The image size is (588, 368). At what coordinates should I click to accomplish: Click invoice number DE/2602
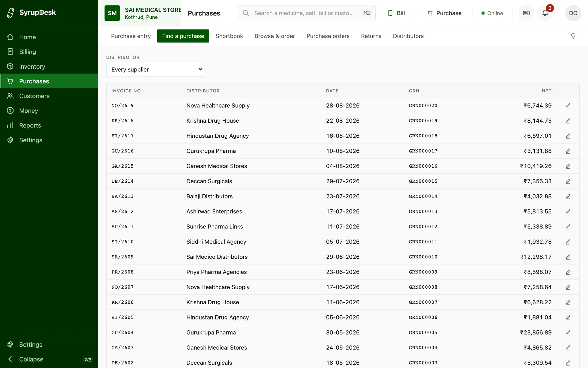point(122,363)
